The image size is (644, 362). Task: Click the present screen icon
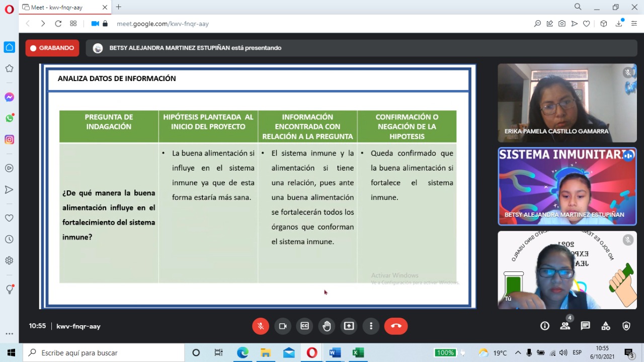[x=349, y=326]
